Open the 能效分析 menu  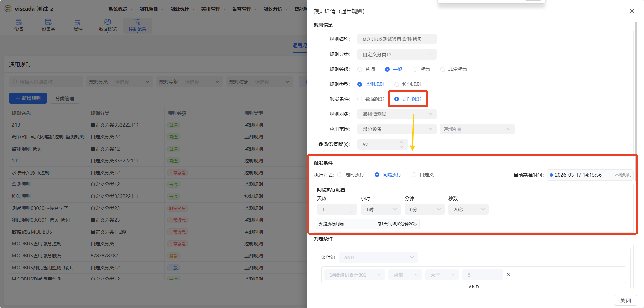point(275,9)
